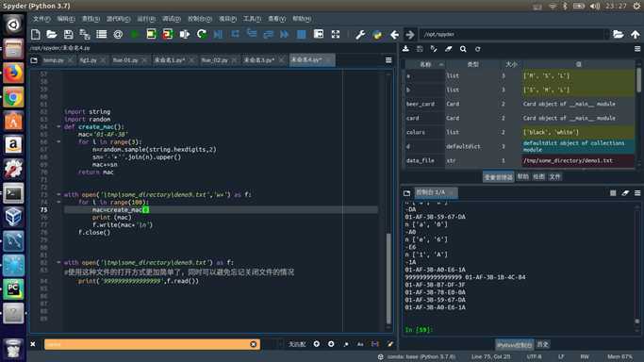Screen dimensions: 644x362
Task: Open the PYTHONPATH manager Python icon
Action: click(377, 35)
